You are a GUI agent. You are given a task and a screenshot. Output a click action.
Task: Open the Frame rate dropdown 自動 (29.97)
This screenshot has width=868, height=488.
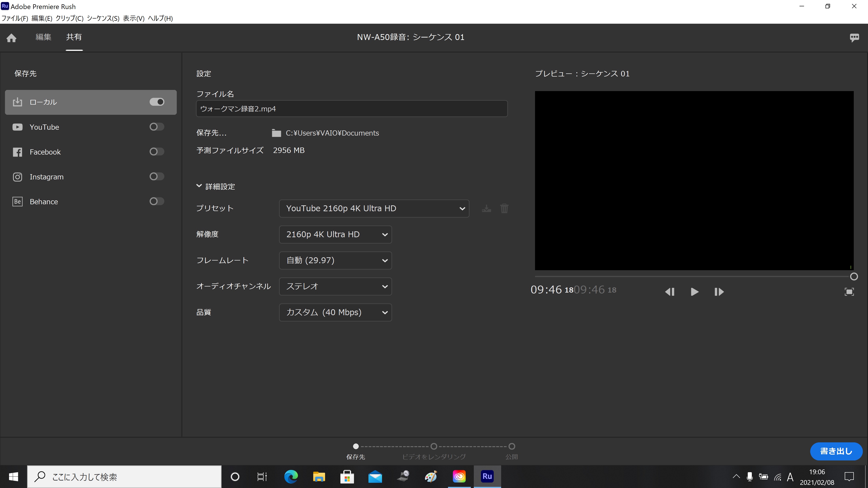click(x=335, y=260)
